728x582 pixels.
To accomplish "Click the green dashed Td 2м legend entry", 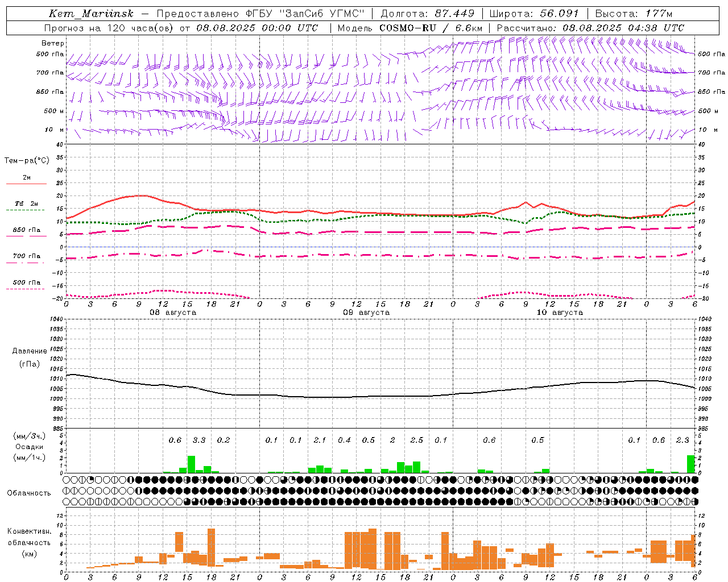I will (26, 206).
